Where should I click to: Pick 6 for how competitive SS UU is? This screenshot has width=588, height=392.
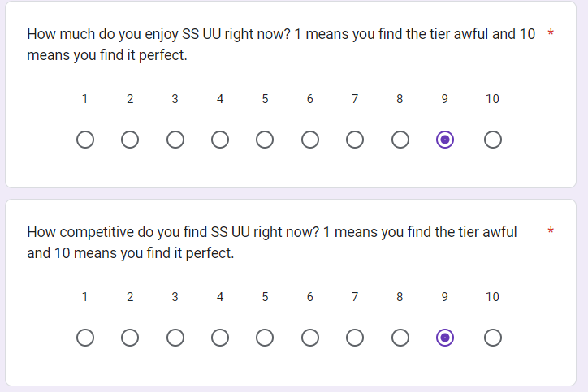[x=310, y=338]
